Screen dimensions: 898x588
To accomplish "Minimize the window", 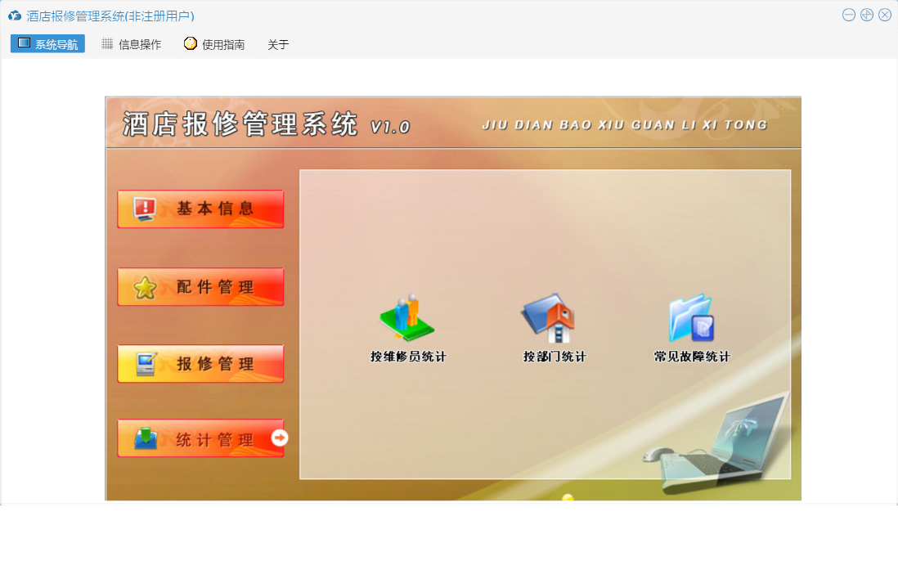I will pos(849,15).
